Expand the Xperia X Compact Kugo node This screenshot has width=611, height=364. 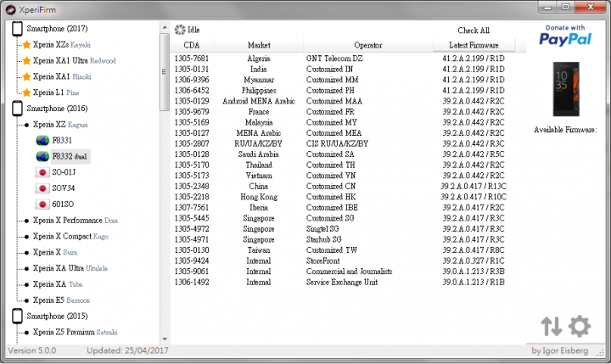coord(26,237)
